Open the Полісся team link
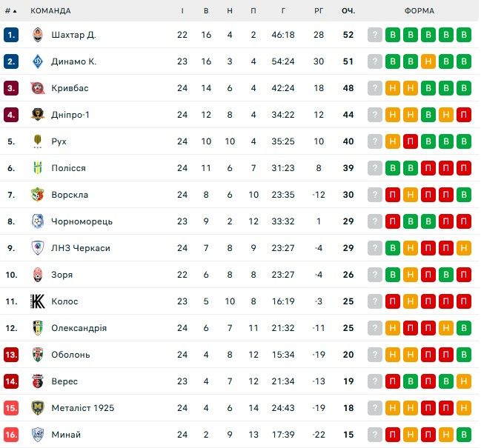Screen dimensions: 481x448 click(68, 168)
